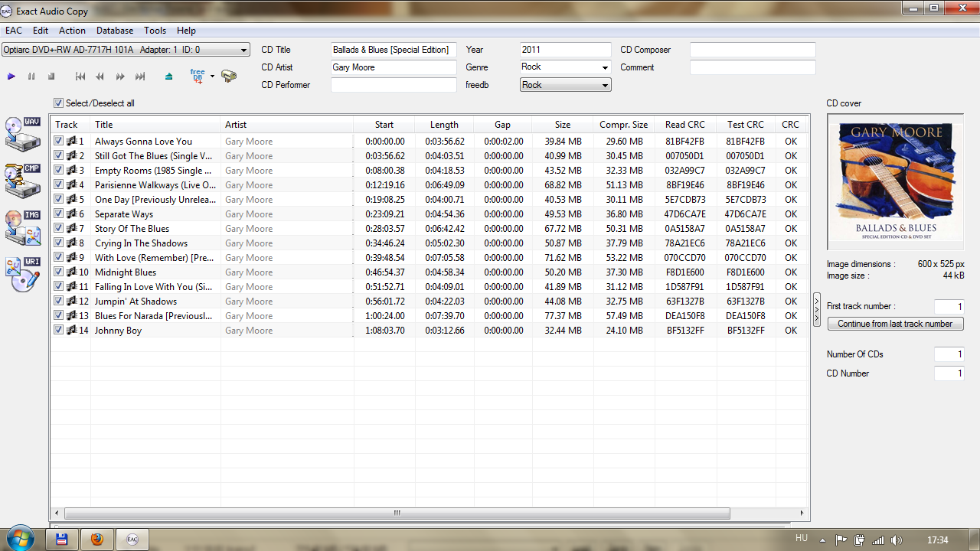Open the Edit menu
The image size is (980, 551).
pyautogui.click(x=41, y=31)
